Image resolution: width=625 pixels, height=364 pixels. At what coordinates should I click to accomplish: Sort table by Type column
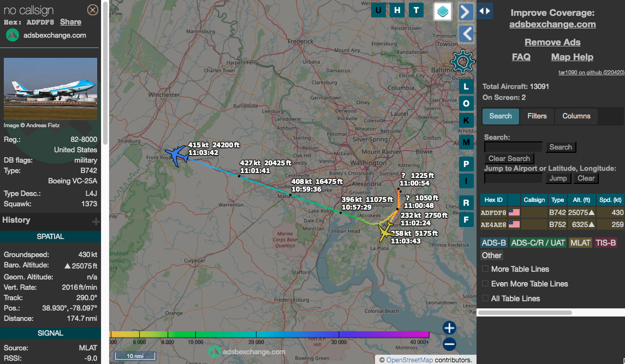point(557,200)
